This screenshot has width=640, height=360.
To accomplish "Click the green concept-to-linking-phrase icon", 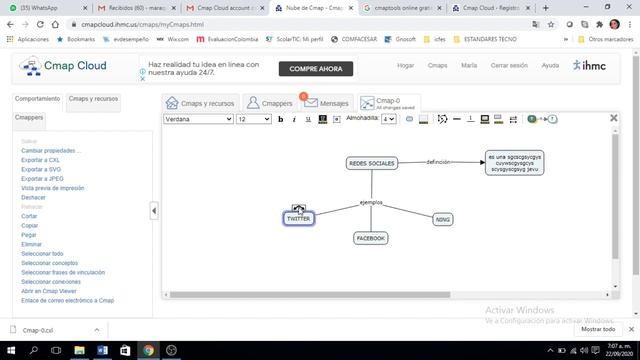I will (x=542, y=119).
